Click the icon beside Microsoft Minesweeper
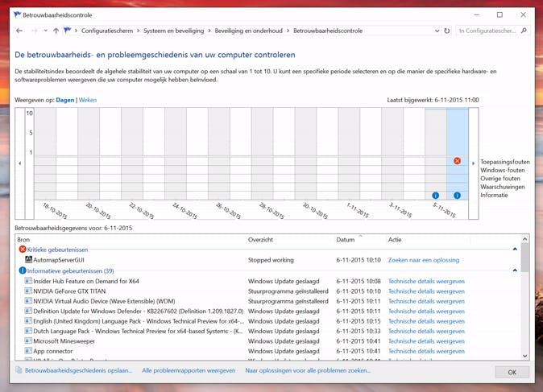The image size is (543, 392). click(x=28, y=340)
